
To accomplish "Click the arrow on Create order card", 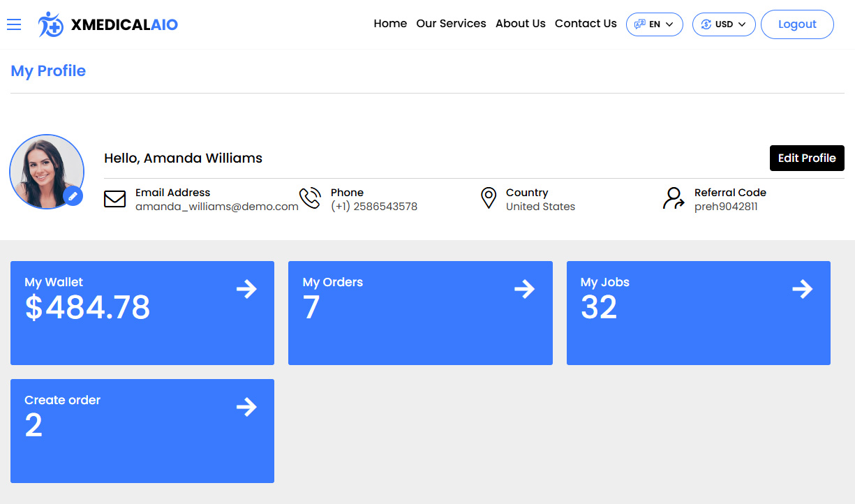I will (x=246, y=407).
